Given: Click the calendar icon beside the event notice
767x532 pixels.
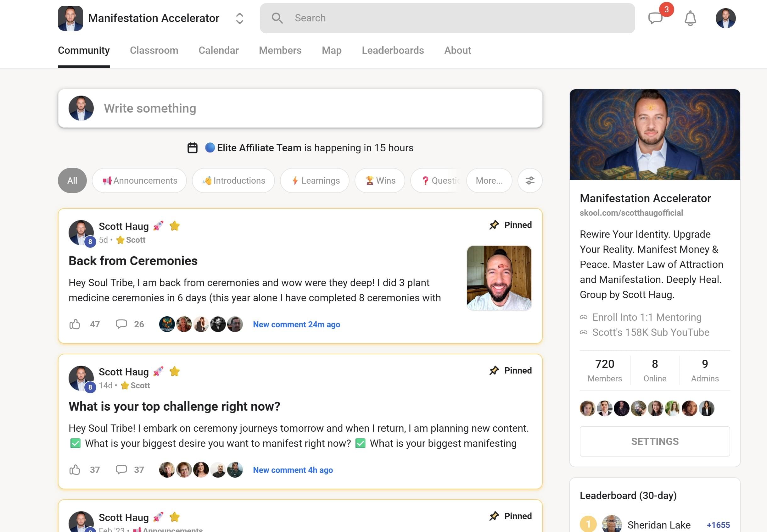Looking at the screenshot, I should click(193, 148).
